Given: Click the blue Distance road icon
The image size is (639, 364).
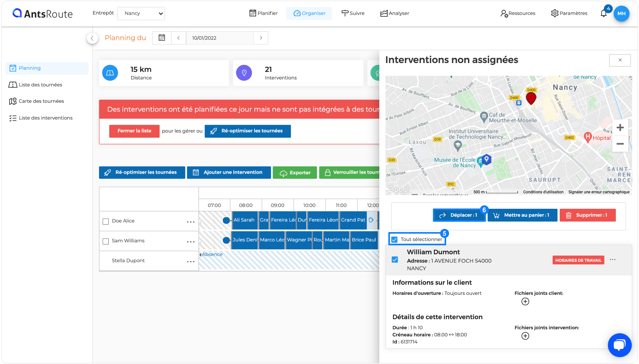Looking at the screenshot, I should (x=110, y=73).
